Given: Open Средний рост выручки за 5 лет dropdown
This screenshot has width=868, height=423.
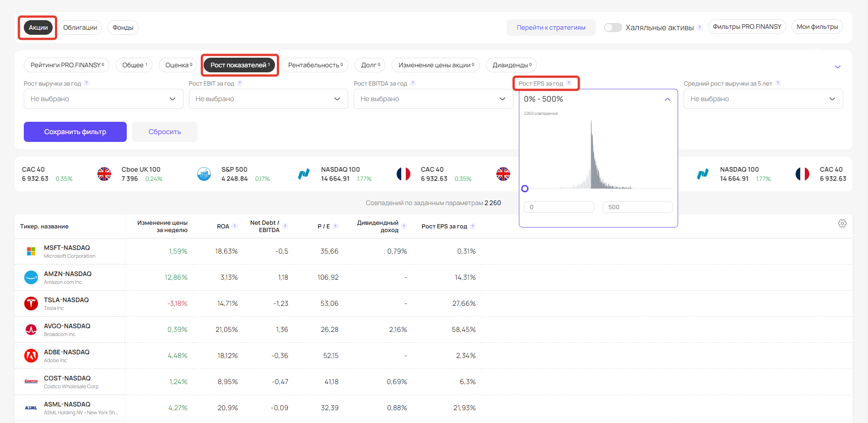Looking at the screenshot, I should [x=763, y=99].
